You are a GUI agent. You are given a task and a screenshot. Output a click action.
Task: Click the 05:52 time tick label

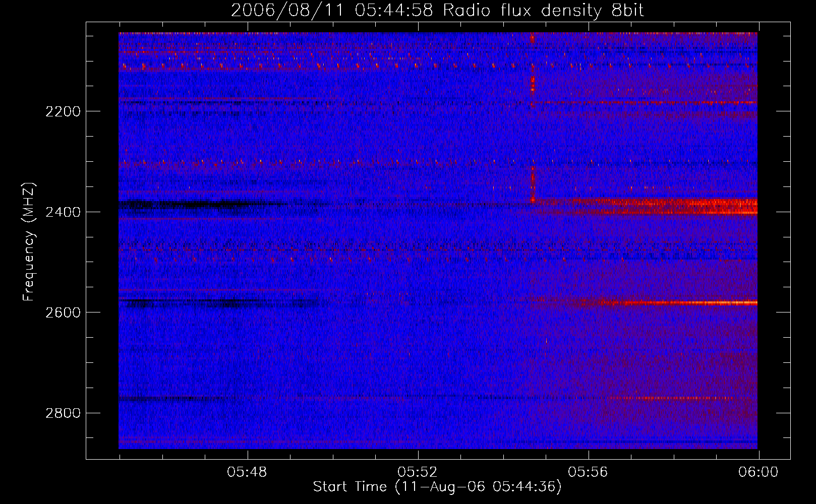(x=418, y=472)
